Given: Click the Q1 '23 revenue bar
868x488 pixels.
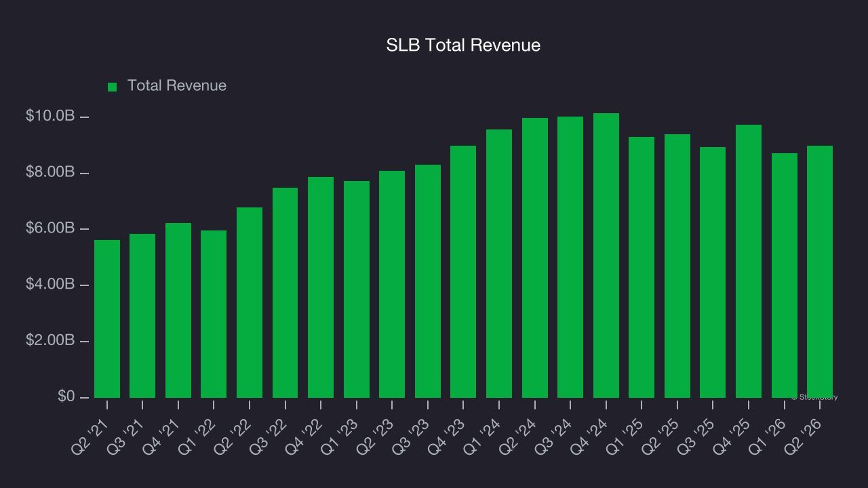Looking at the screenshot, I should click(x=357, y=289).
